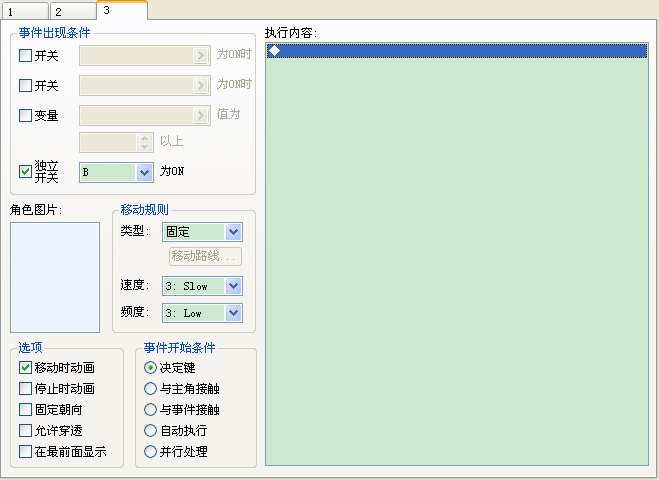
Task: Click the first 开关 switch name field
Action: tap(136, 55)
